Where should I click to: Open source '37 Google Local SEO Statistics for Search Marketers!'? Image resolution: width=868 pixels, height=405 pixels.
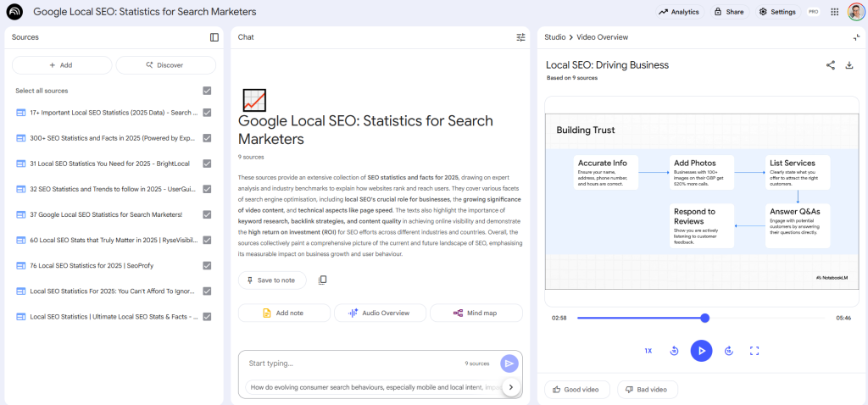click(x=106, y=214)
